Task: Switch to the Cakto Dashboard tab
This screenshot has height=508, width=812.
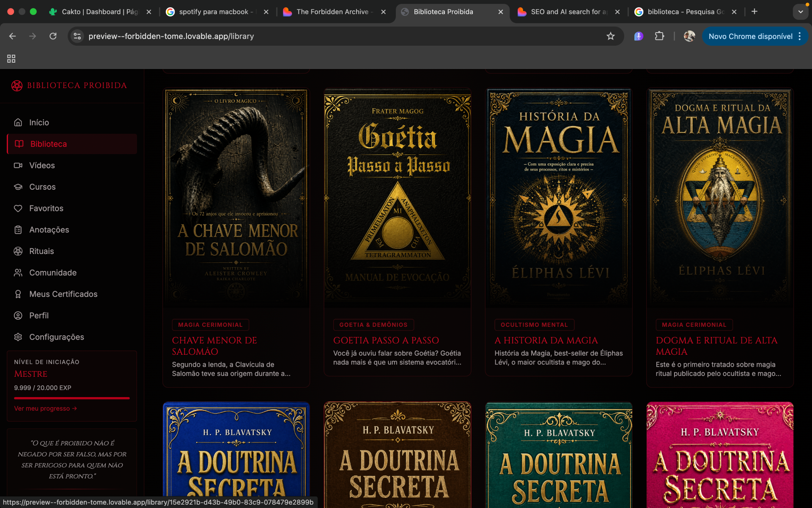Action: coord(100,12)
